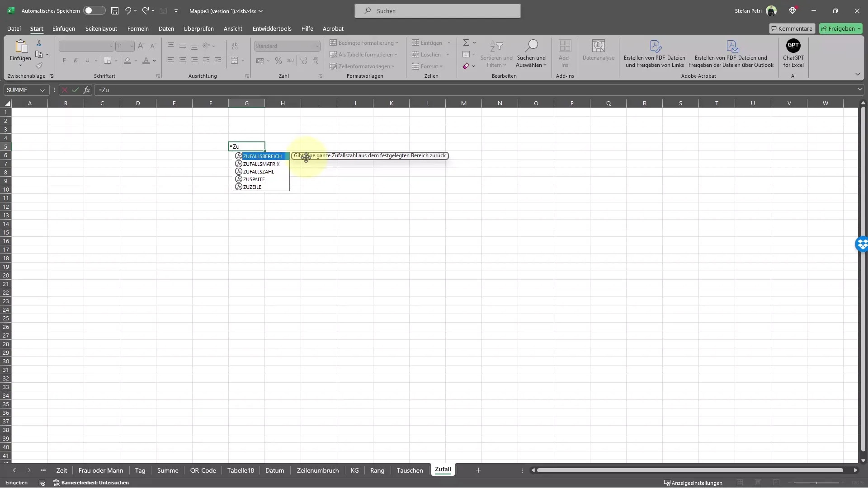Open the Daten ribbon tab
Screen dimensions: 868x488
point(166,28)
